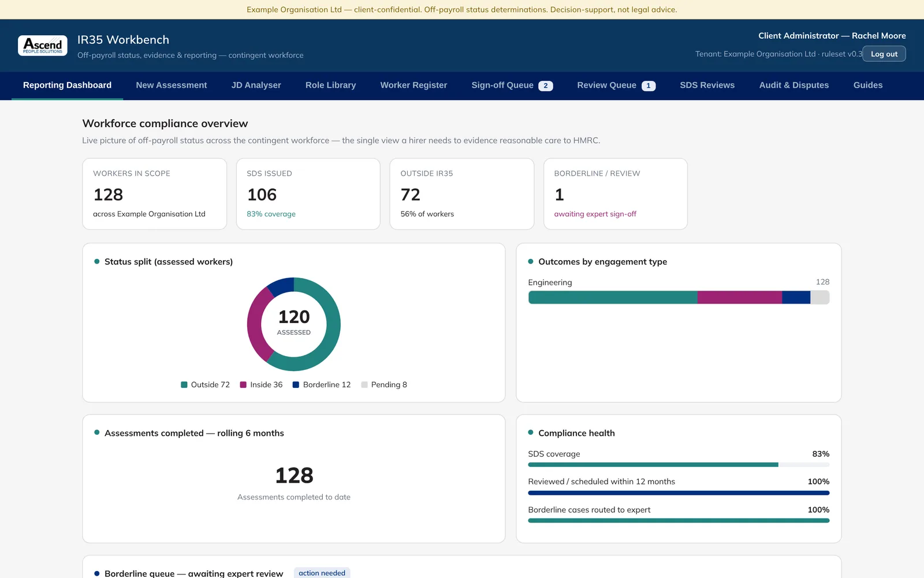This screenshot has width=924, height=578.
Task: Switch to the JD Analyser tab
Action: pyautogui.click(x=256, y=85)
